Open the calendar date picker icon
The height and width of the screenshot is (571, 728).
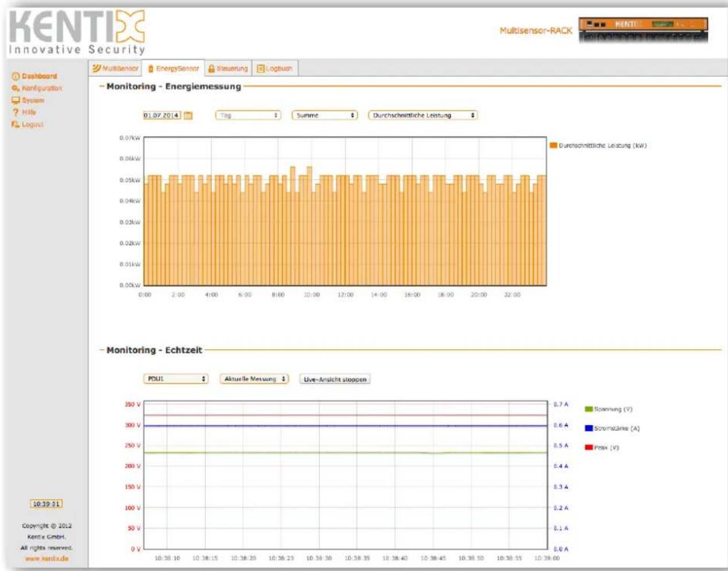pyautogui.click(x=188, y=115)
